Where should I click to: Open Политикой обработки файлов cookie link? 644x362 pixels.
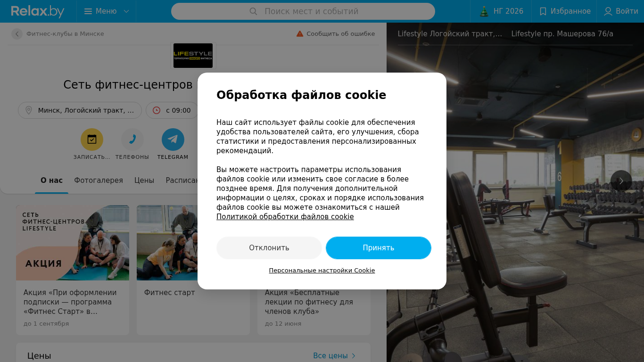[285, 217]
